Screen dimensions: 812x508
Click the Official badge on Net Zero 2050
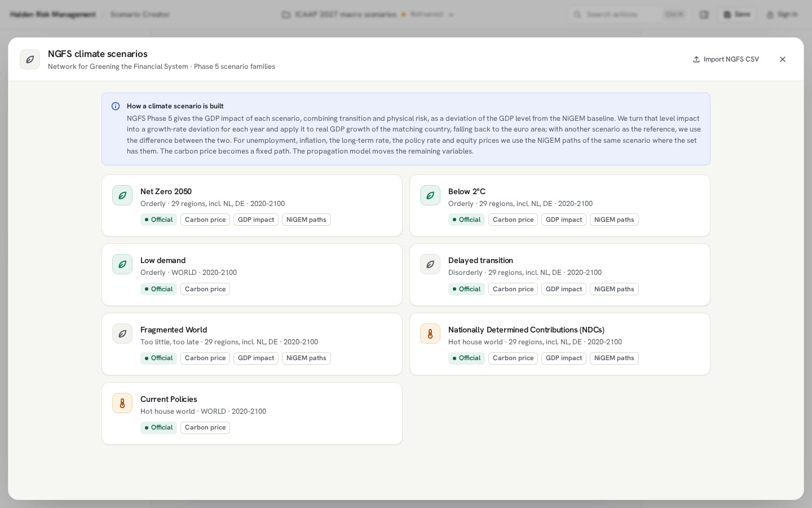[x=158, y=220]
